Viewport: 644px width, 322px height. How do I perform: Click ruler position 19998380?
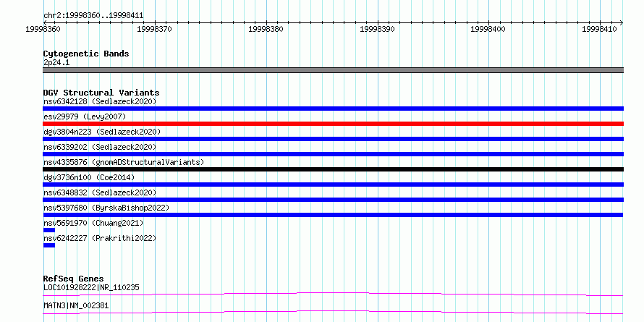coord(266,29)
